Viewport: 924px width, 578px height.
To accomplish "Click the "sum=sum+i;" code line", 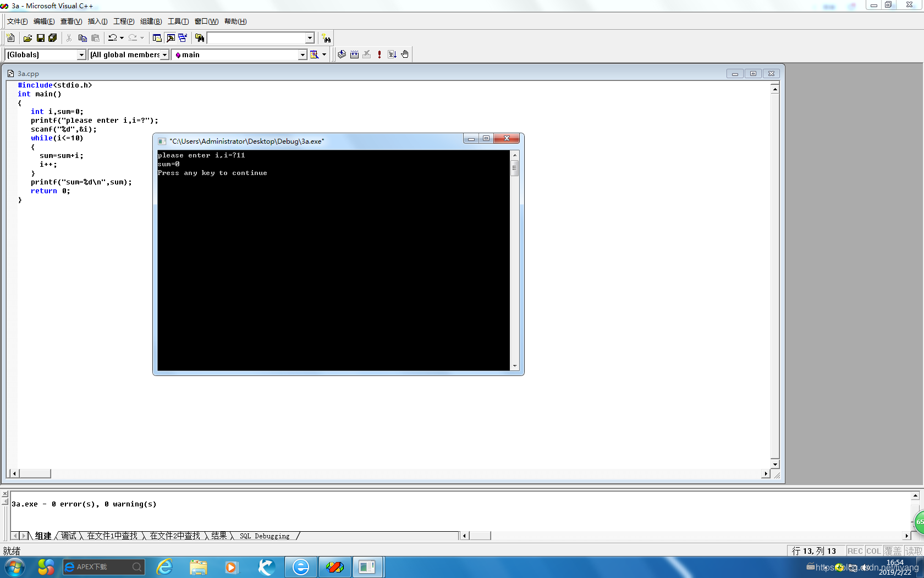I will pos(62,156).
